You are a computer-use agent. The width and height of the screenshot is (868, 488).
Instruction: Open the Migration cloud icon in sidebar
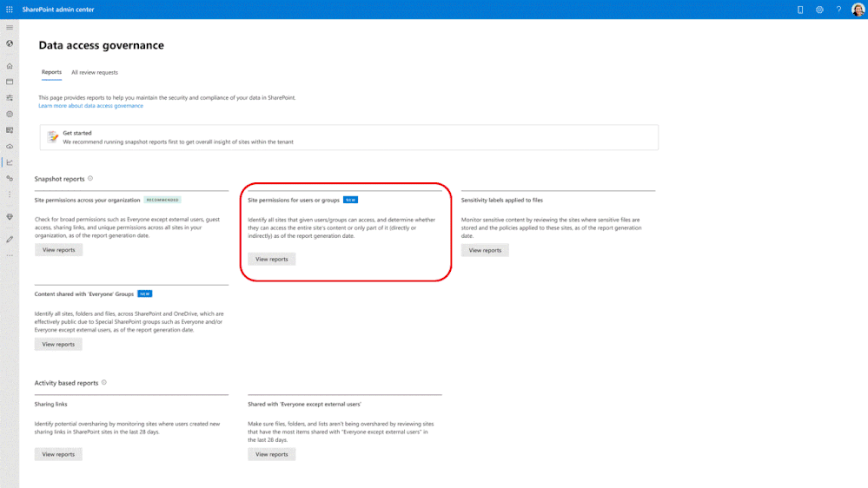coord(10,147)
